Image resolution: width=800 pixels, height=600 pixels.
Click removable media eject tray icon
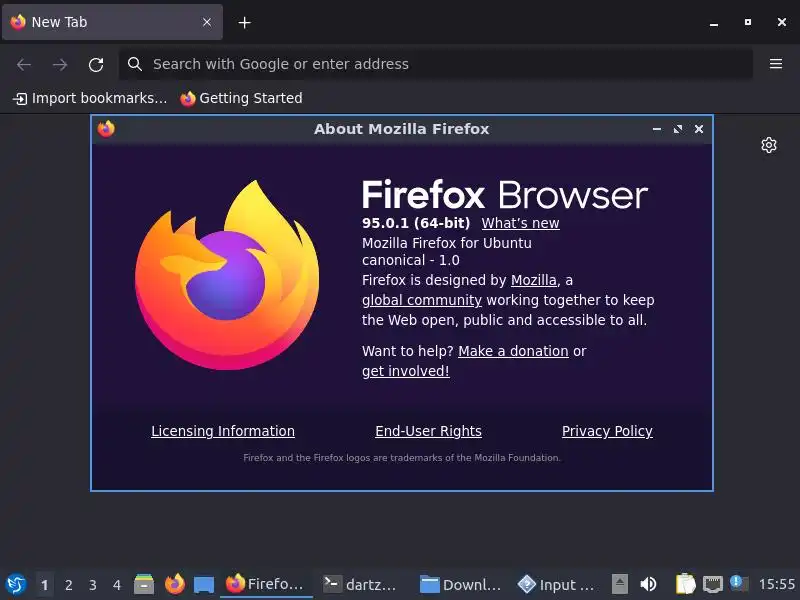pos(619,584)
